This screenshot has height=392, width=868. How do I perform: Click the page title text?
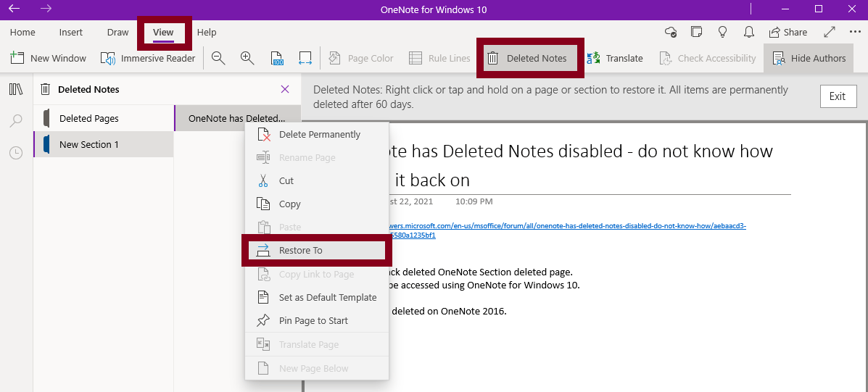point(581,164)
